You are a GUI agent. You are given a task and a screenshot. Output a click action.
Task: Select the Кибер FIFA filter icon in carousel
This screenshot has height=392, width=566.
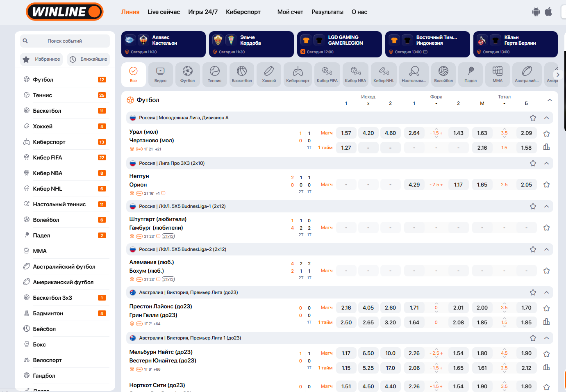point(327,75)
